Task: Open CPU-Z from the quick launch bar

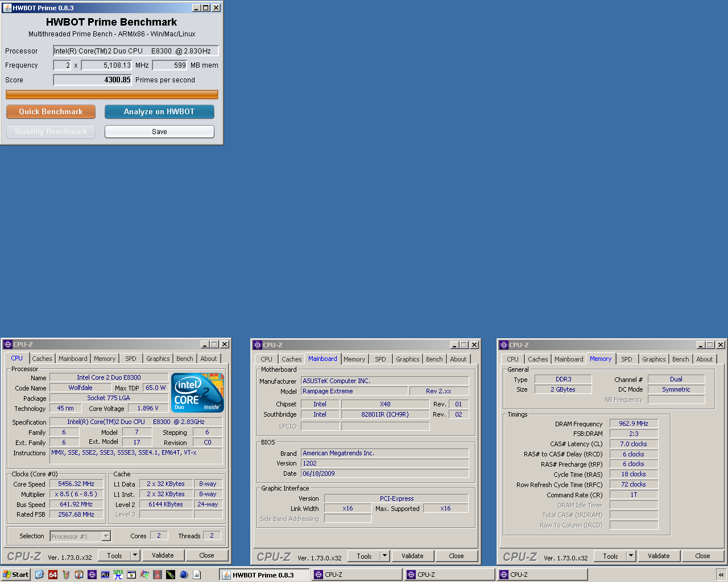Action: pos(92,575)
